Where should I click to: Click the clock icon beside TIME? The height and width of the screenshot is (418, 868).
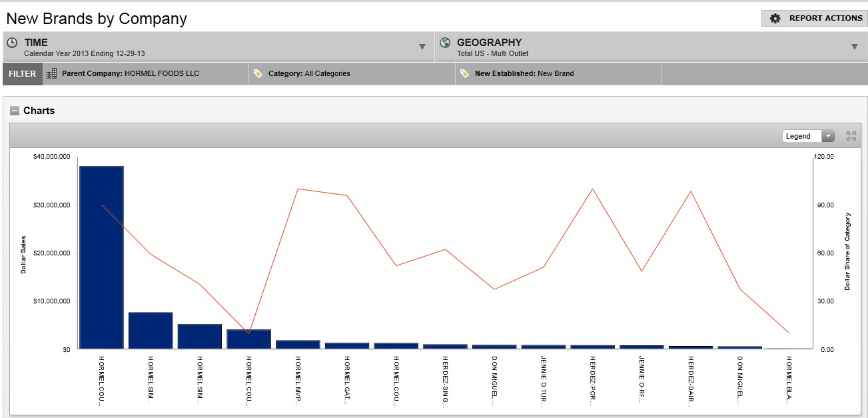click(12, 43)
